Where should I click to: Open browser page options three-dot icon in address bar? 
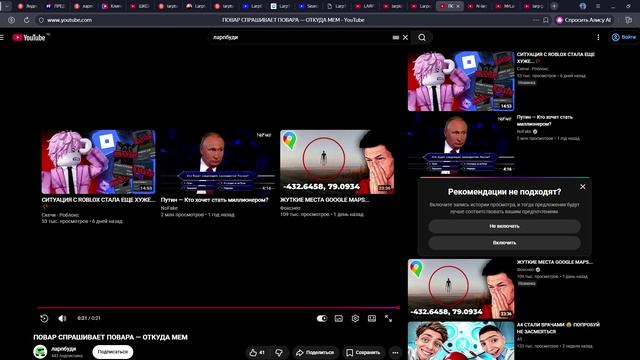[x=536, y=20]
